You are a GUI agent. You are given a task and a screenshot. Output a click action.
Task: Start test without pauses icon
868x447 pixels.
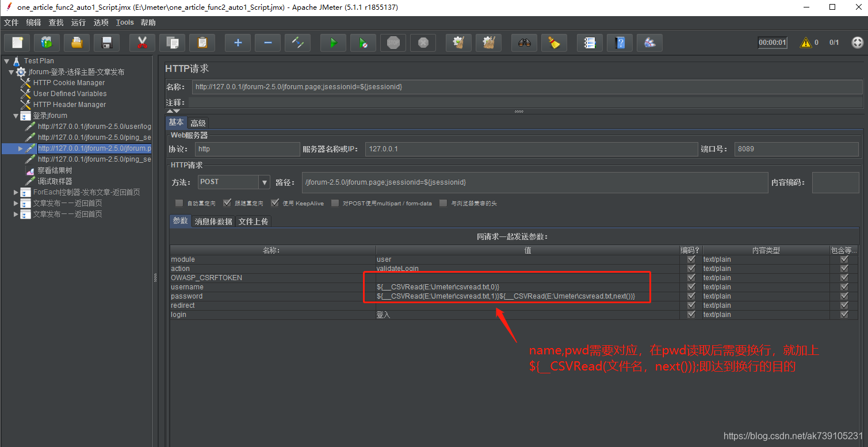click(x=363, y=43)
